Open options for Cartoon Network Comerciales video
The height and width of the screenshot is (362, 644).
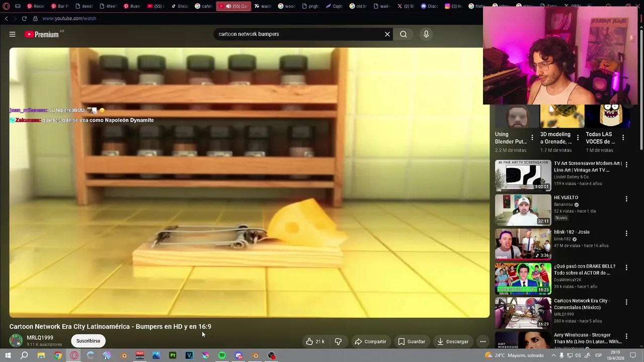(626, 302)
